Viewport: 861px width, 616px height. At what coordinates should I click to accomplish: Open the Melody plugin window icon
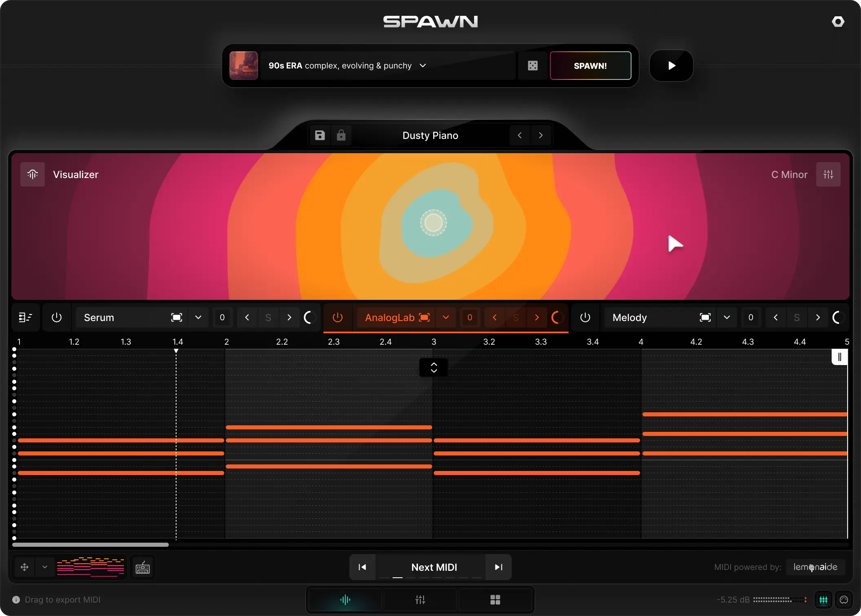coord(705,317)
